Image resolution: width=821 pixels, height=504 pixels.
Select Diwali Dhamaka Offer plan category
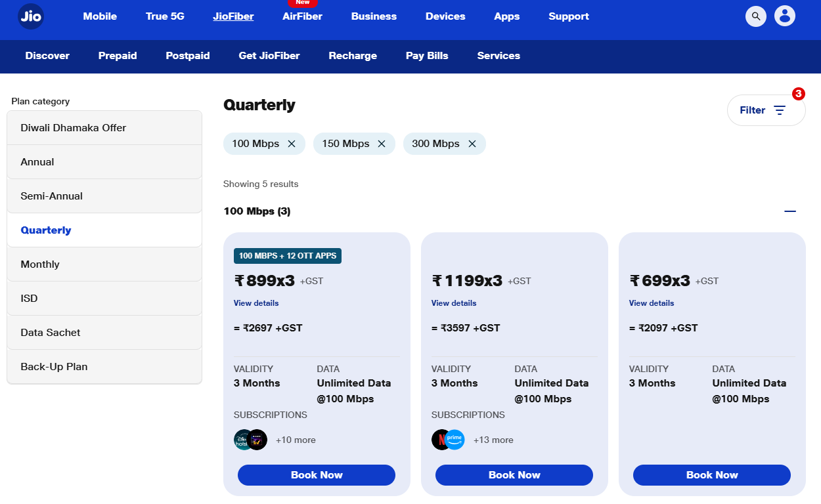pos(104,128)
